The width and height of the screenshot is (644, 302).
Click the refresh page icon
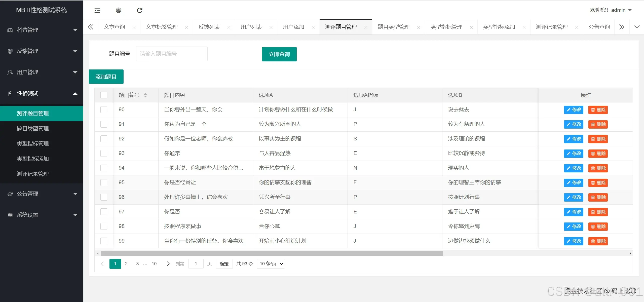140,10
